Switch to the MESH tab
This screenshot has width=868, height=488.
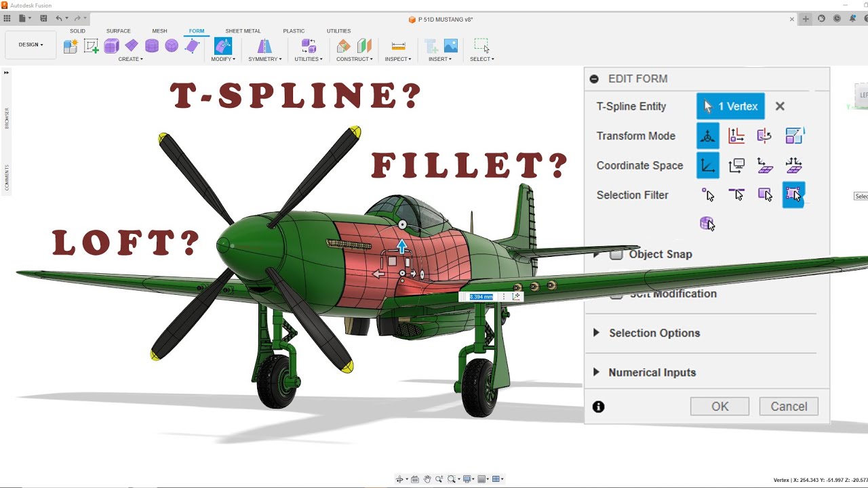[159, 31]
